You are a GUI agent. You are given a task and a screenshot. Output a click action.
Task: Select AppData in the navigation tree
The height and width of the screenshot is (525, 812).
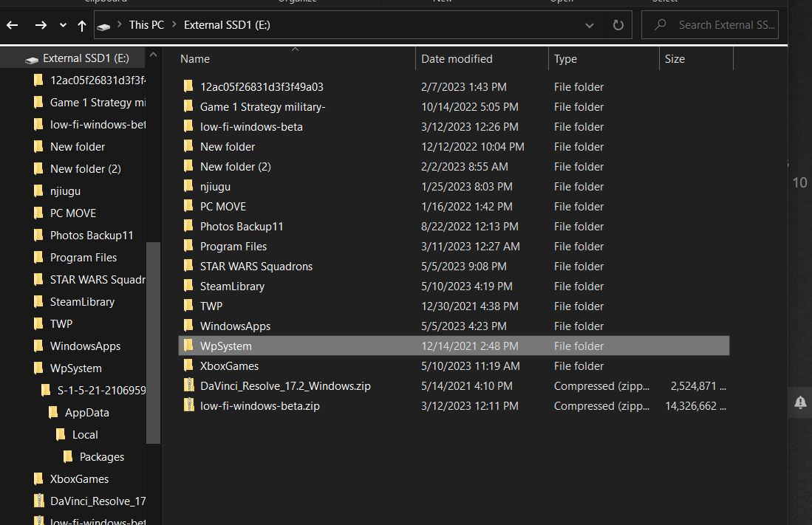point(86,413)
